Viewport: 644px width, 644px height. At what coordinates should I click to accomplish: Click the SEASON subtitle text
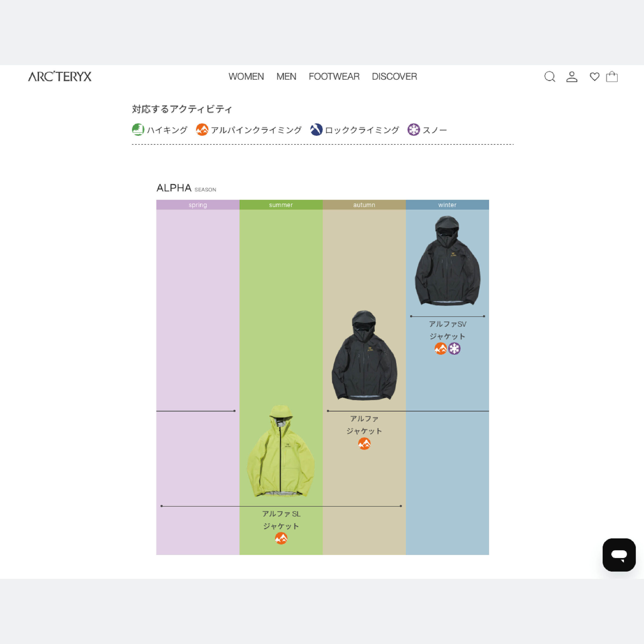(205, 190)
